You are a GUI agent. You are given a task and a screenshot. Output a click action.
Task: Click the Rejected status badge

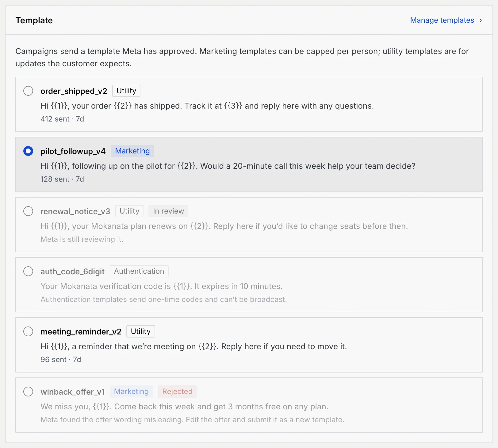coord(177,392)
